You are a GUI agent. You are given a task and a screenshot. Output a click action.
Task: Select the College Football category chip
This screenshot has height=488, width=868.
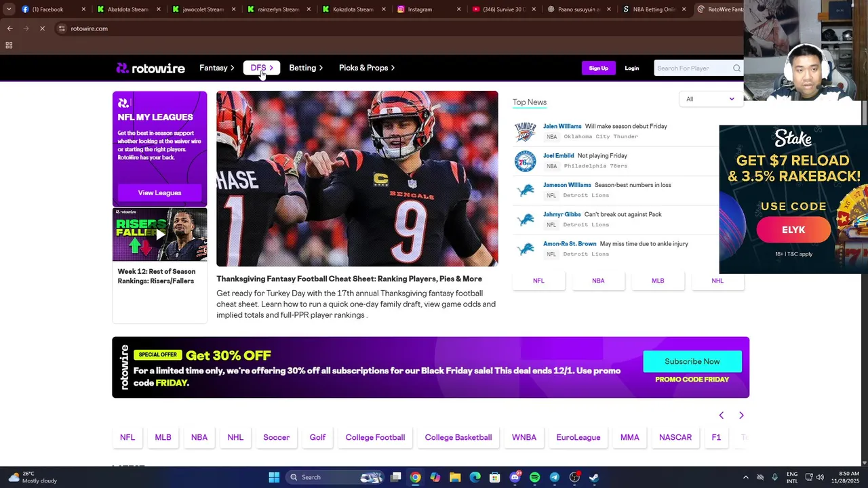375,437
